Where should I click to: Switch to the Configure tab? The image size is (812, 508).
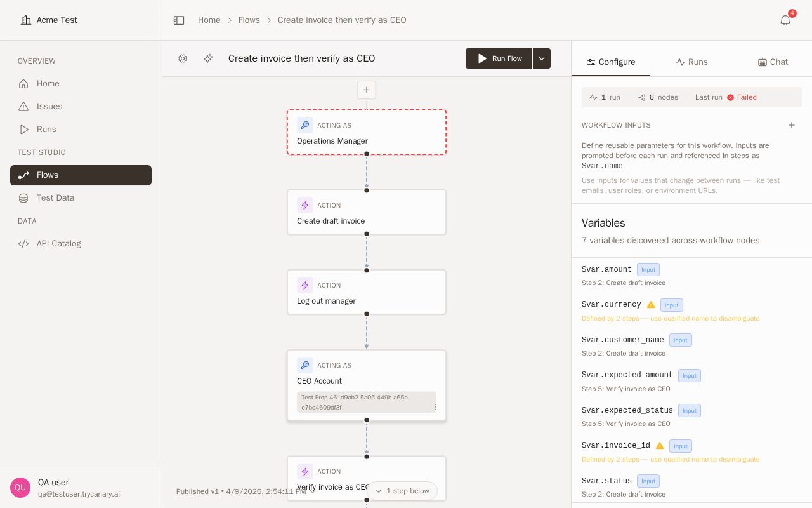tap(611, 62)
